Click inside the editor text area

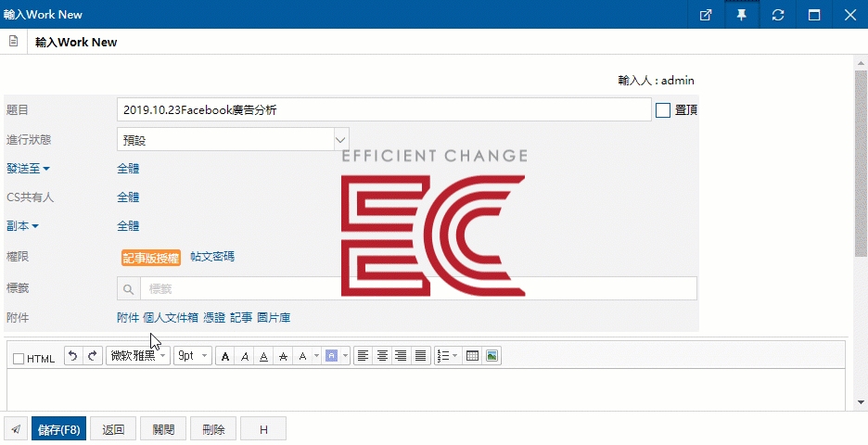426,389
